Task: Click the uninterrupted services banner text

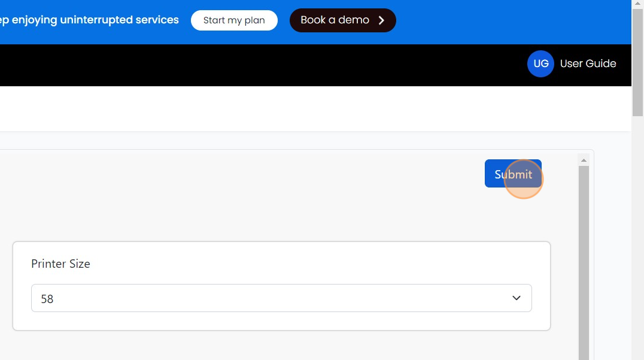Action: click(90, 20)
